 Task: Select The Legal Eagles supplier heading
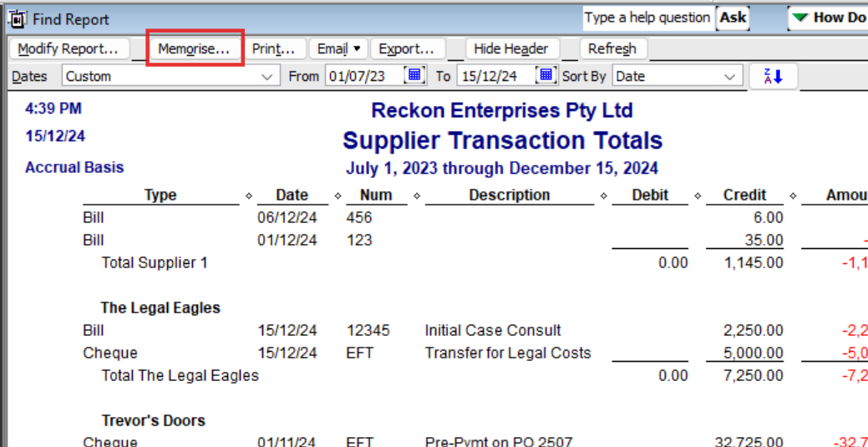pyautogui.click(x=160, y=308)
